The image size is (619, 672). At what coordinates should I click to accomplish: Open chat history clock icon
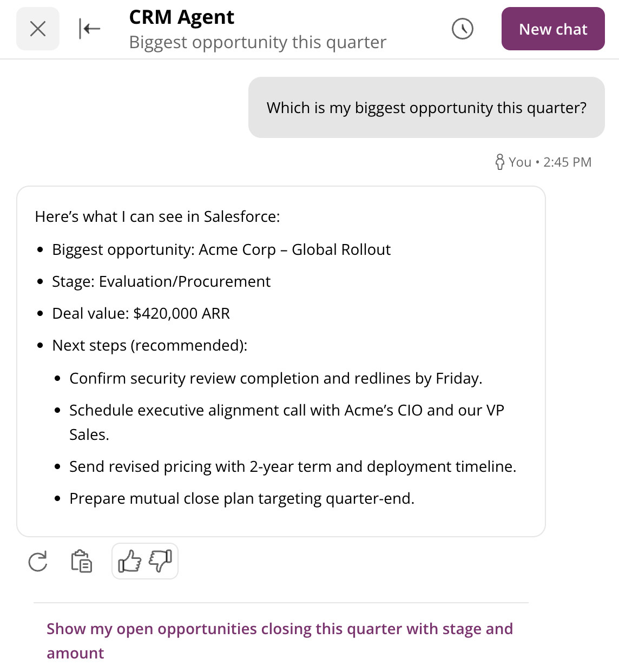462,29
